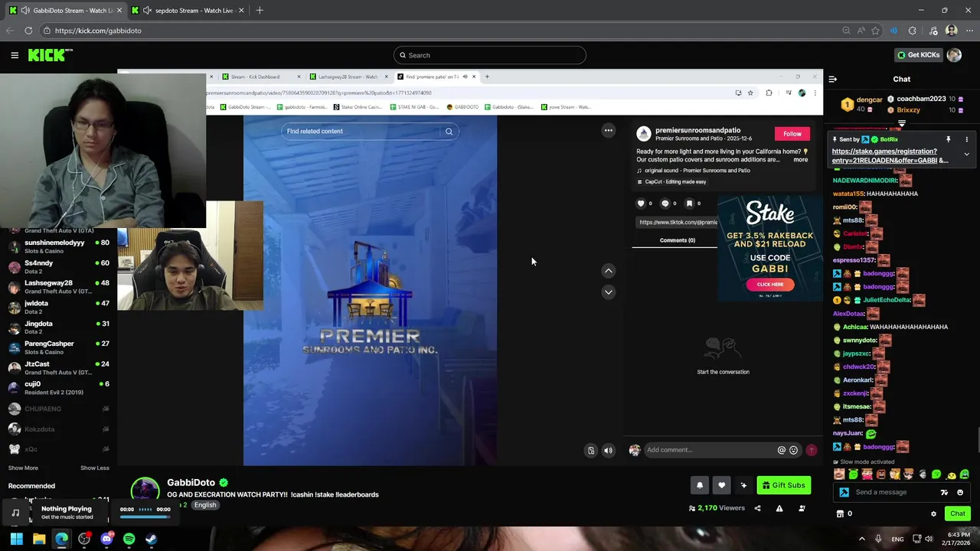980x551 pixels.
Task: Expand the gift leaderboard handle below dengcar
Action: (902, 122)
